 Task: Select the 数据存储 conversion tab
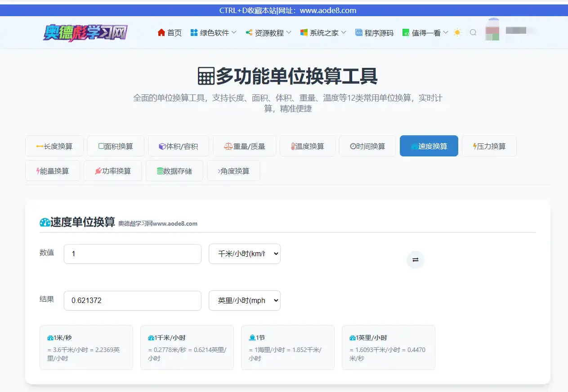(x=174, y=171)
